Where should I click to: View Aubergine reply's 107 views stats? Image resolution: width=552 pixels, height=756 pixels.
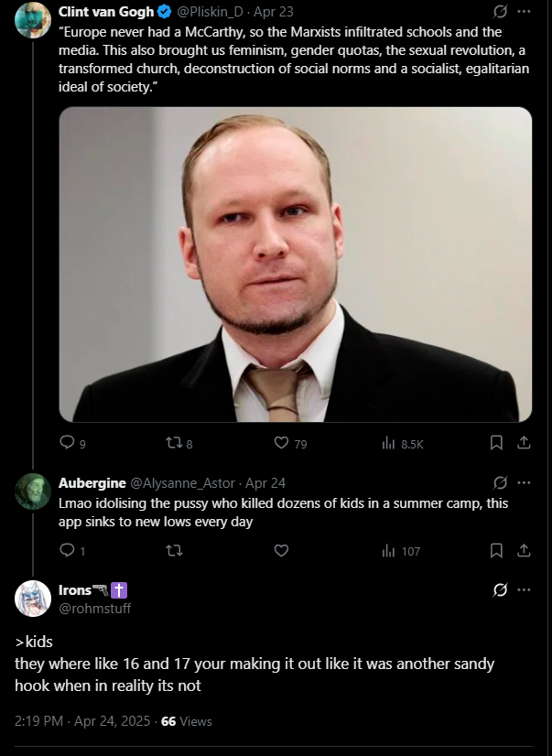[x=401, y=551]
